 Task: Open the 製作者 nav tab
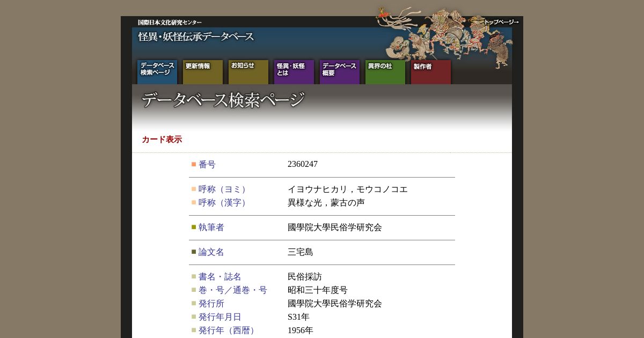point(431,72)
